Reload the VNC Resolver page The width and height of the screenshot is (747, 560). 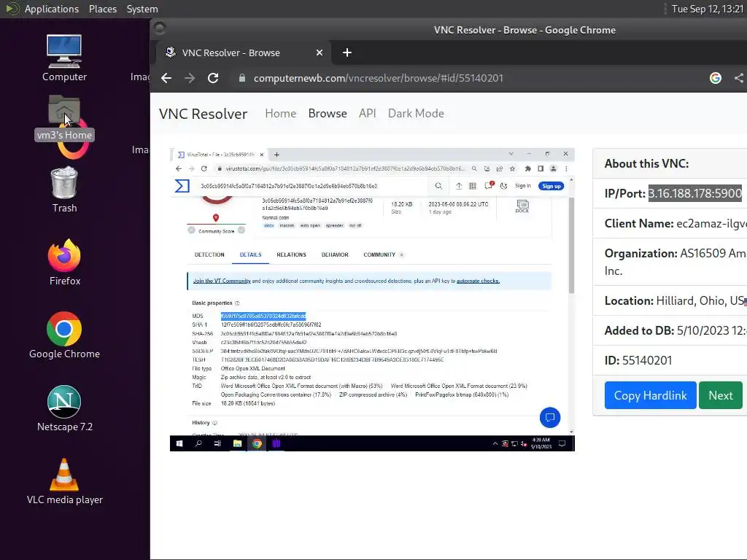(x=213, y=78)
